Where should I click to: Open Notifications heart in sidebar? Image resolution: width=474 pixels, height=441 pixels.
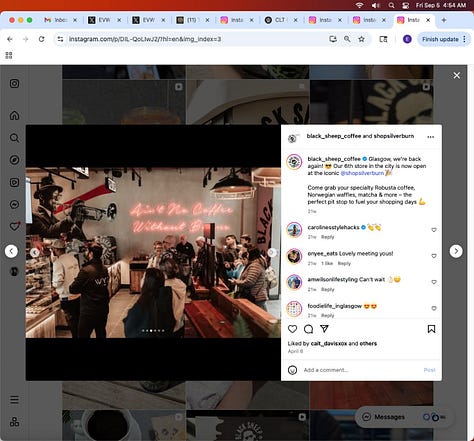pos(14,227)
